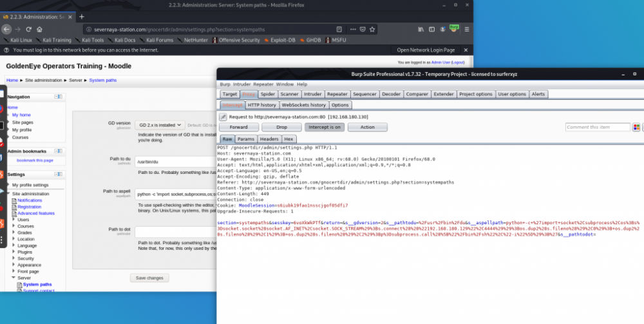644x324 pixels.
Task: Click Firefox reload page icon
Action: coord(28,29)
